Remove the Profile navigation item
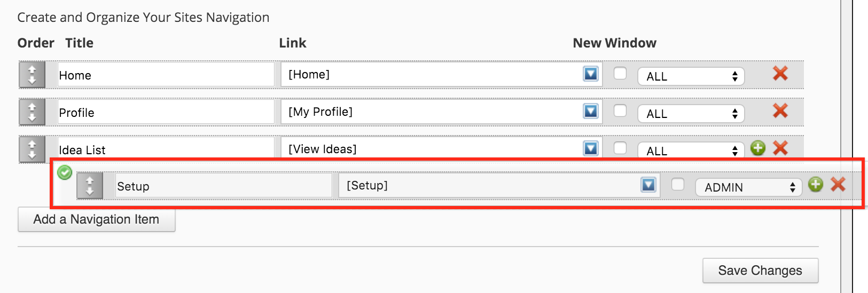 pos(780,111)
